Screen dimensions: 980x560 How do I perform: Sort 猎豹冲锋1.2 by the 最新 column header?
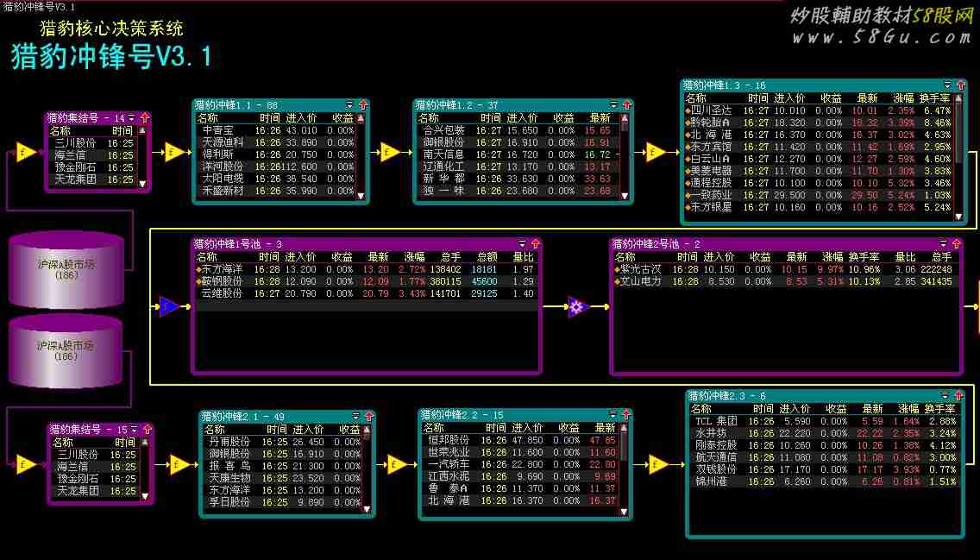pyautogui.click(x=600, y=118)
